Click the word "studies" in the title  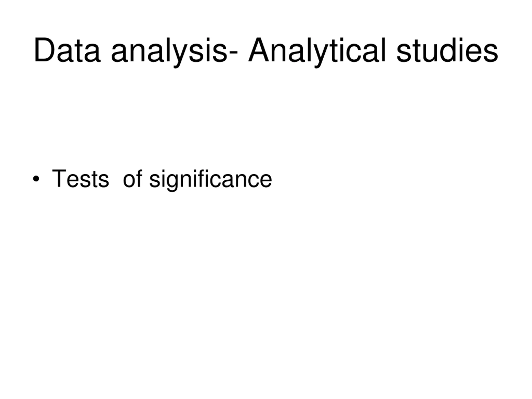coord(447,50)
